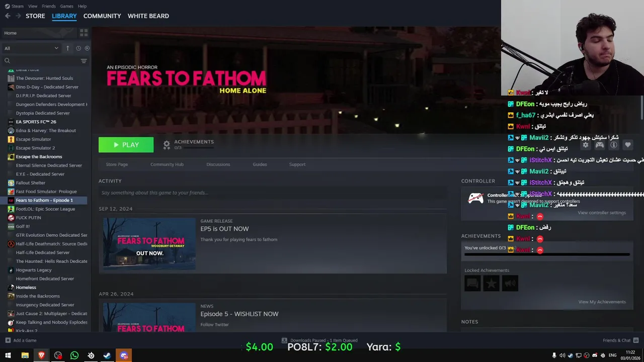This screenshot has width=644, height=362.
Task: Open the Friends menu
Action: tap(49, 6)
